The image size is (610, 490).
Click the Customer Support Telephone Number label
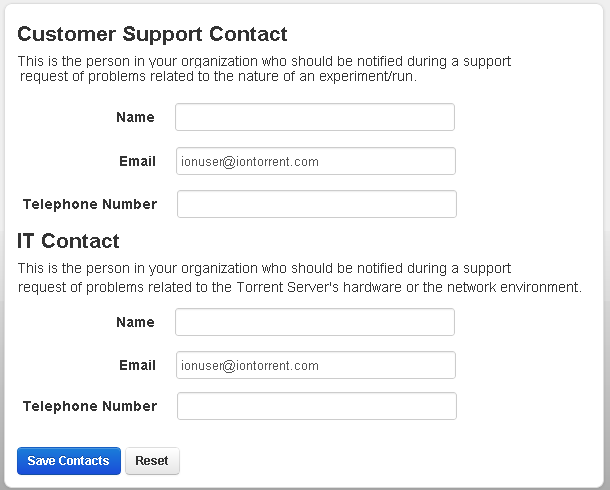(90, 204)
